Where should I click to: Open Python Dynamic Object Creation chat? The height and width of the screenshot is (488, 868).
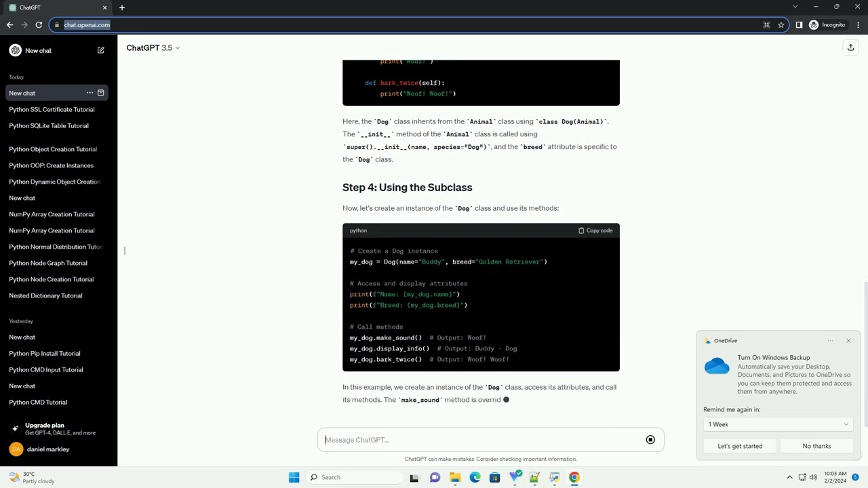(54, 182)
